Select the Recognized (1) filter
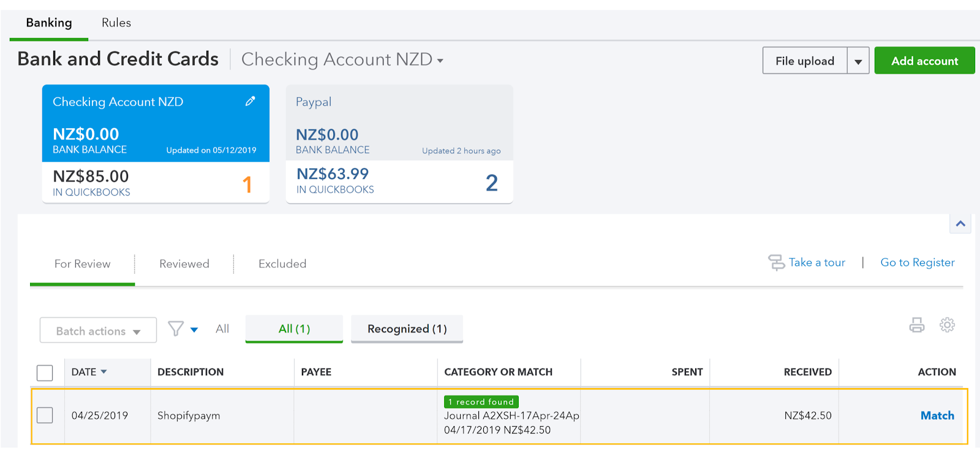The image size is (980, 458). (407, 329)
